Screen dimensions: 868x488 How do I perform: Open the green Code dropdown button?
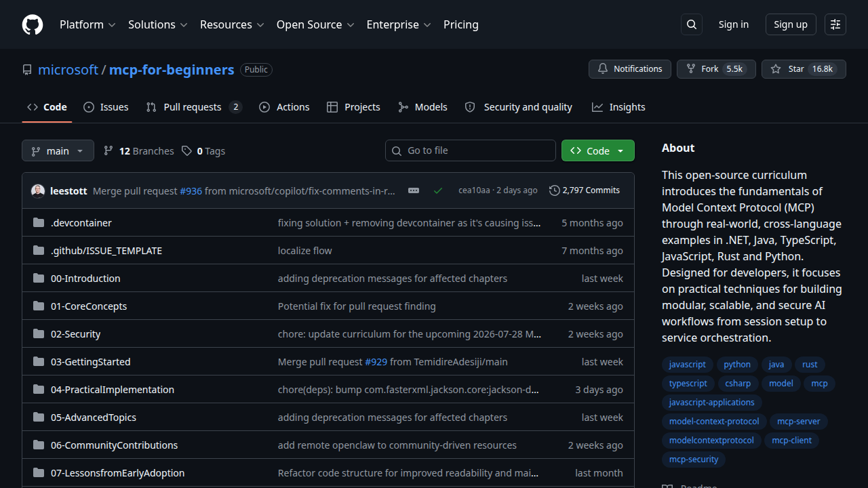(x=598, y=150)
